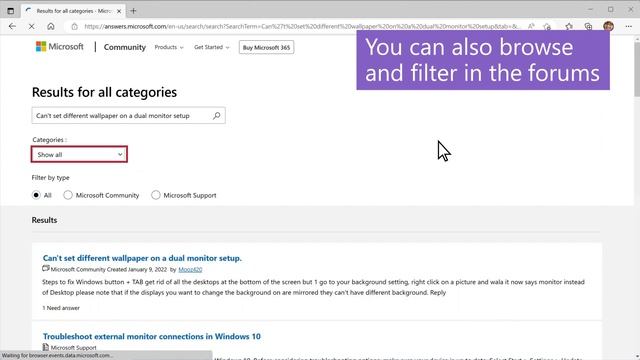
Task: Click the 'Results for all categories' heading
Action: (104, 92)
